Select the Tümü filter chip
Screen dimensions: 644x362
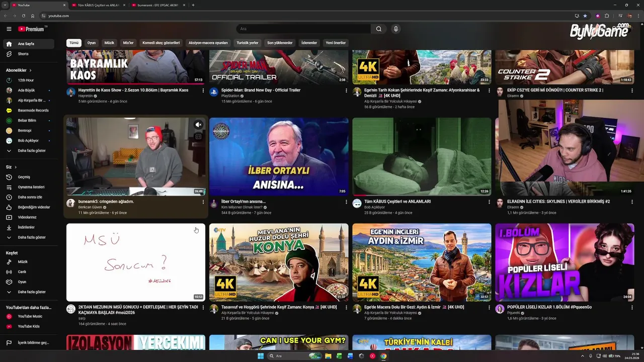pyautogui.click(x=74, y=43)
